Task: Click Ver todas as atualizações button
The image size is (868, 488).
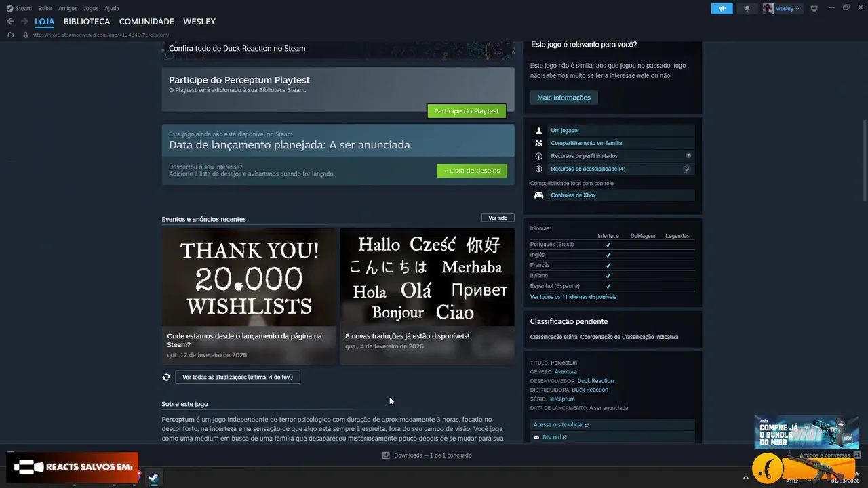Action: [237, 377]
